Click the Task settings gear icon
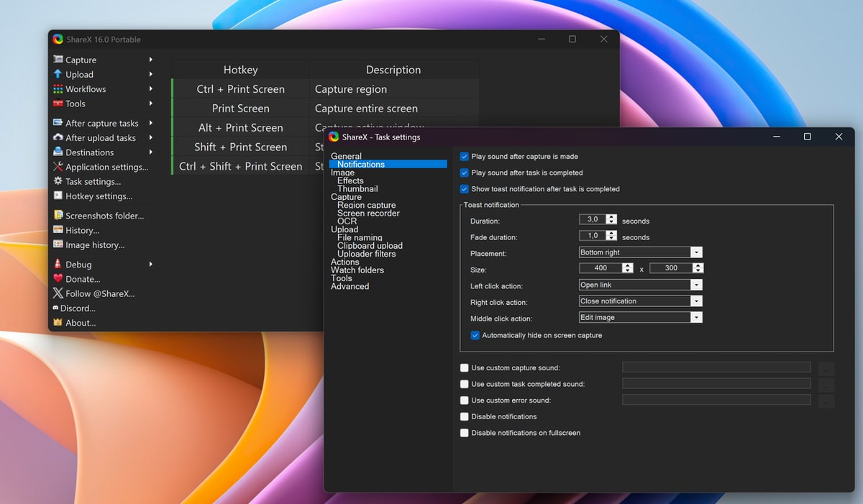Image resolution: width=863 pixels, height=504 pixels. tap(58, 181)
